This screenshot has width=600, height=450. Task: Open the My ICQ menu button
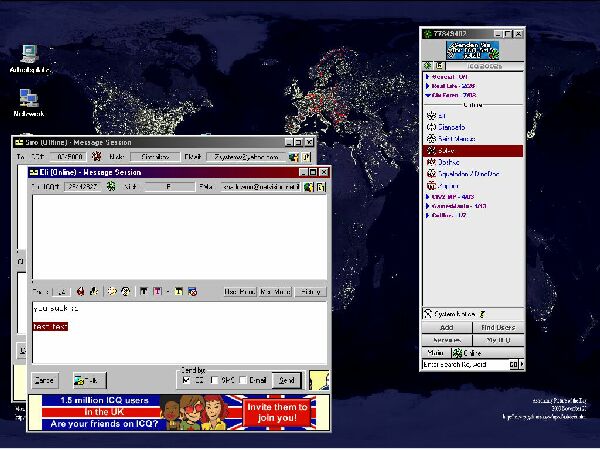498,340
